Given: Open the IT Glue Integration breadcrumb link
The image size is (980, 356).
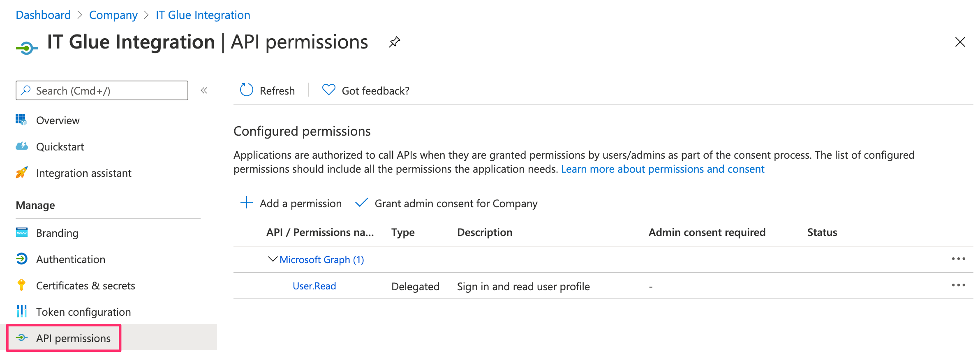Looking at the screenshot, I should (203, 15).
